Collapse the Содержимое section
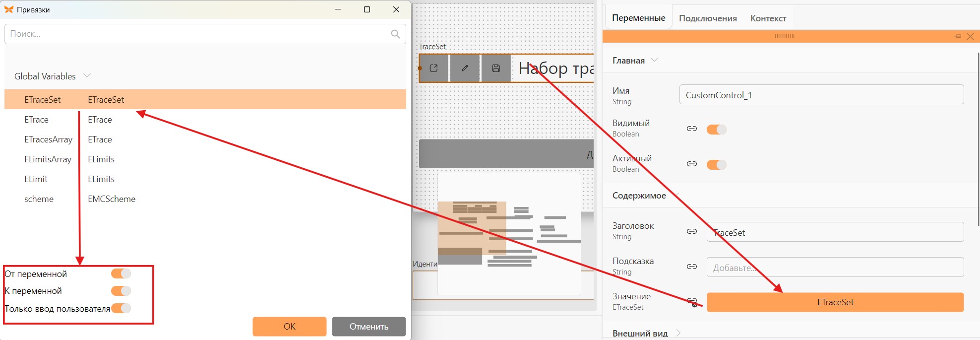 pos(676,195)
